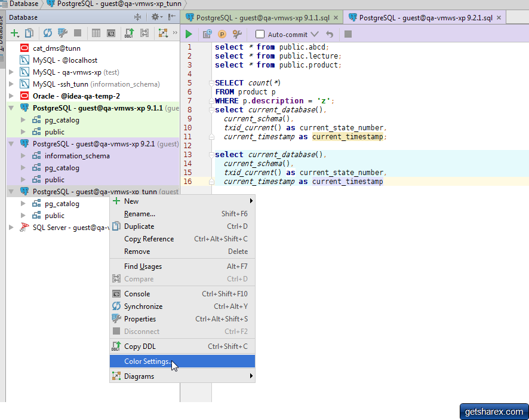Choose Duplicate from the context menu

click(x=182, y=226)
